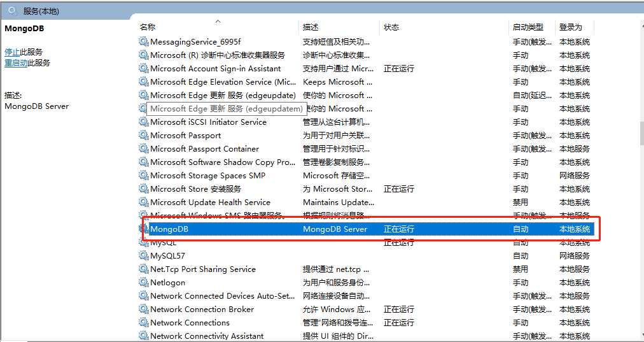The height and width of the screenshot is (342, 644).
Task: Click the gear icon beside Net.Tcp Port Sharing Service
Action: (x=143, y=269)
